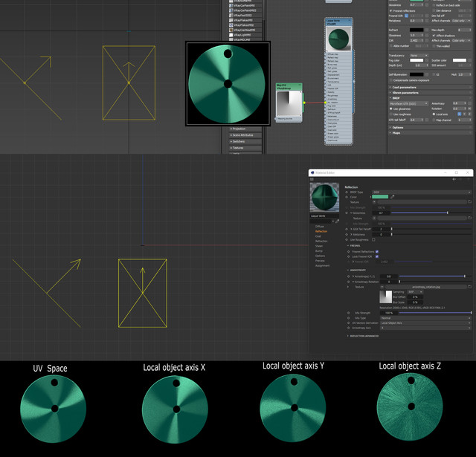
Task: Click the anisotropy texture thumbnail preview
Action: pos(385,297)
